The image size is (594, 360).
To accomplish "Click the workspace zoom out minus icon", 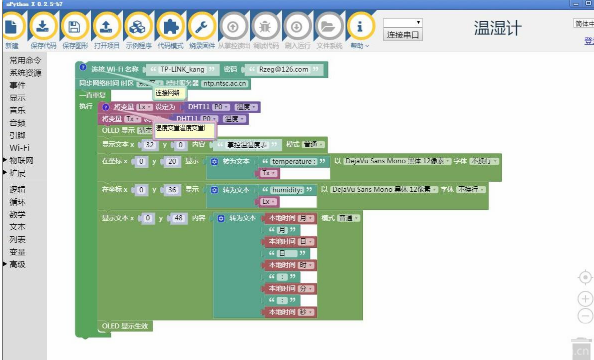I will pyautogui.click(x=585, y=316).
